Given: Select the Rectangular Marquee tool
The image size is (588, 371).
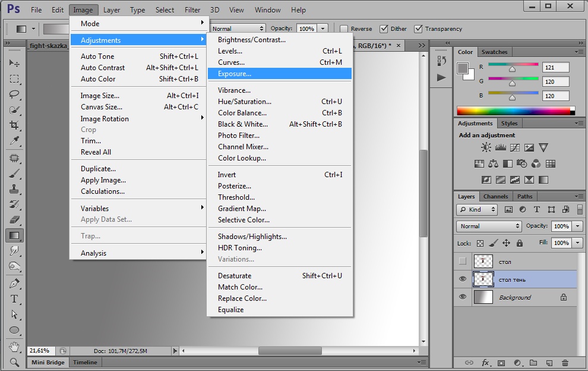Looking at the screenshot, I should tap(14, 79).
